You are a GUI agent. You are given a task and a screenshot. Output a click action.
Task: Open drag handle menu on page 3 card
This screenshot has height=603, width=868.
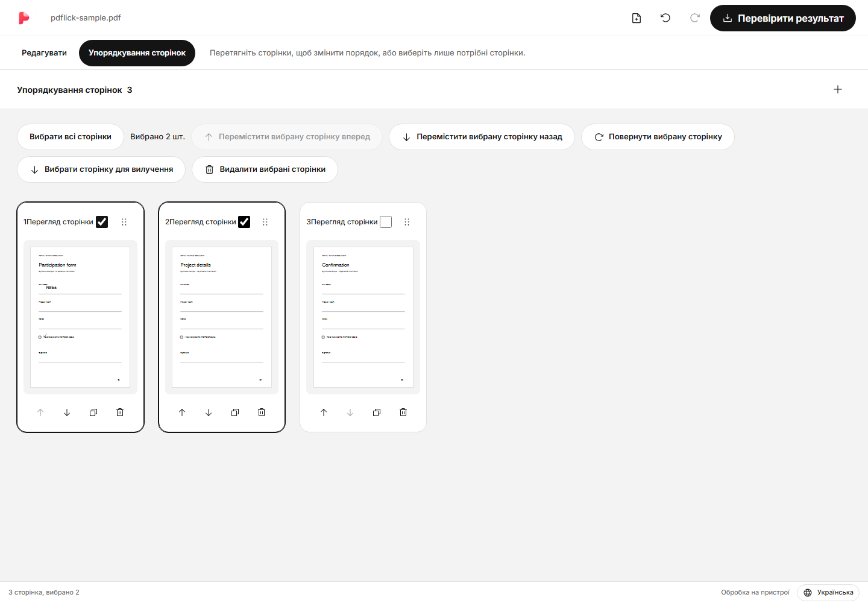(x=407, y=222)
